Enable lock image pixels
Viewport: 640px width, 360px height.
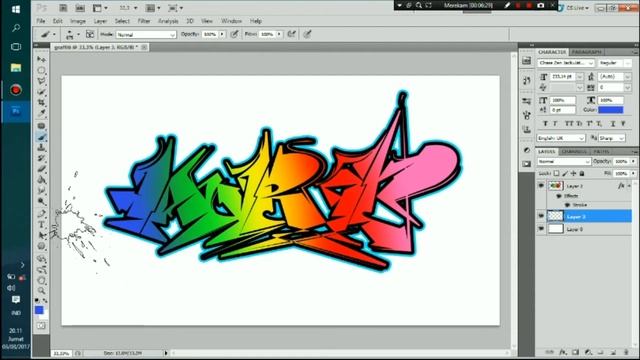pyautogui.click(x=565, y=173)
